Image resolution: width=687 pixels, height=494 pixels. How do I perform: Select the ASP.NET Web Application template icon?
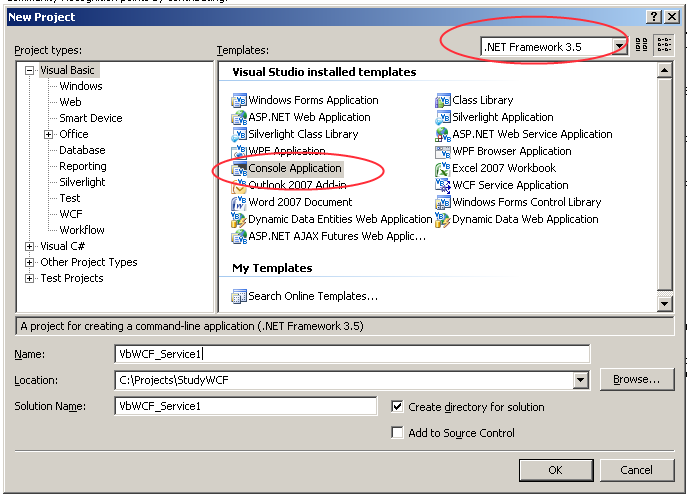(x=239, y=117)
